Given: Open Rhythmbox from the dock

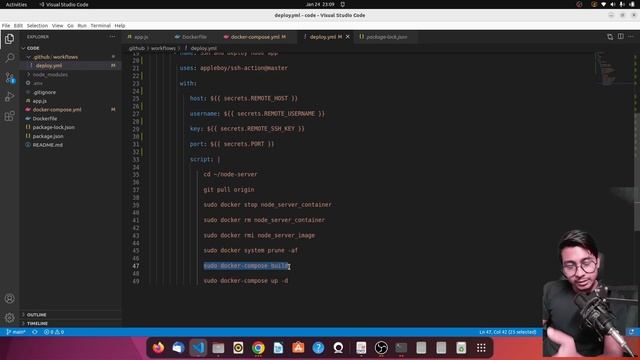Looking at the screenshot, I should pos(238,348).
